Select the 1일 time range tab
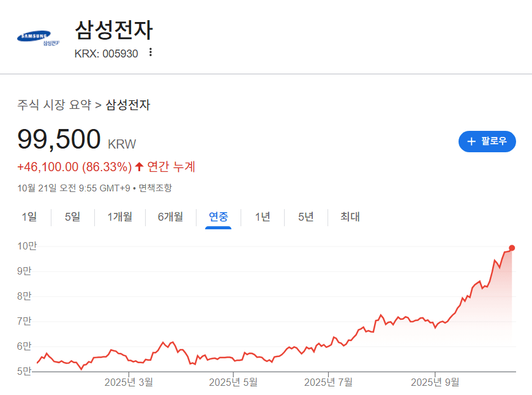Screen dimensions: 532x395 (29, 216)
